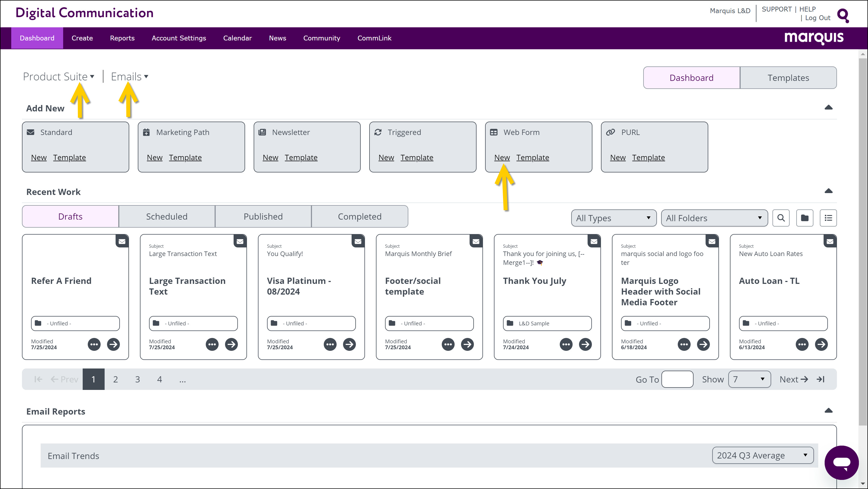
Task: Go to page 4 of drafts
Action: (159, 379)
